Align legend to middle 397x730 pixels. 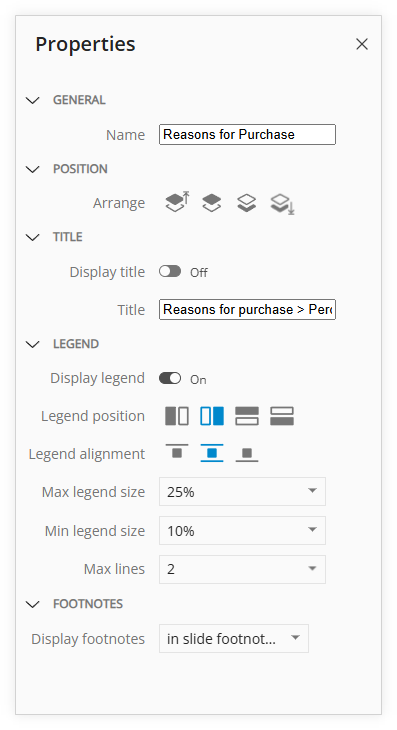tap(212, 453)
